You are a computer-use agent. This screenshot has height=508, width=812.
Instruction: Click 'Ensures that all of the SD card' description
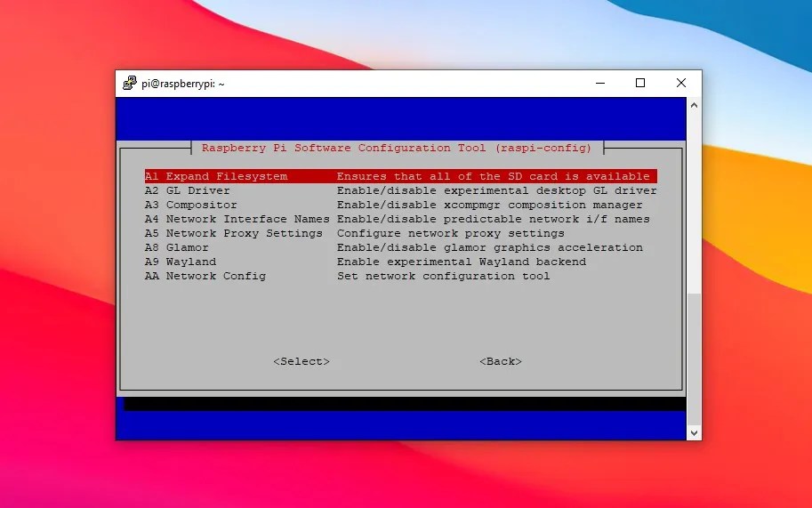(x=493, y=176)
